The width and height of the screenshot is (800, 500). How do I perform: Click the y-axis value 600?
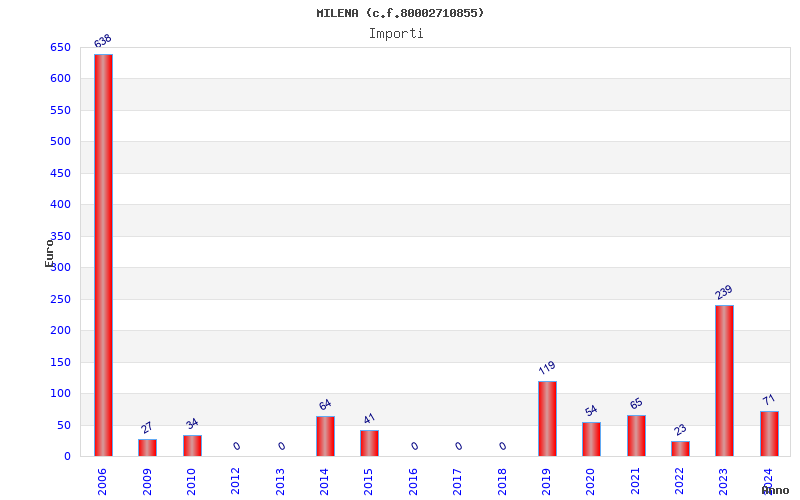click(x=60, y=79)
